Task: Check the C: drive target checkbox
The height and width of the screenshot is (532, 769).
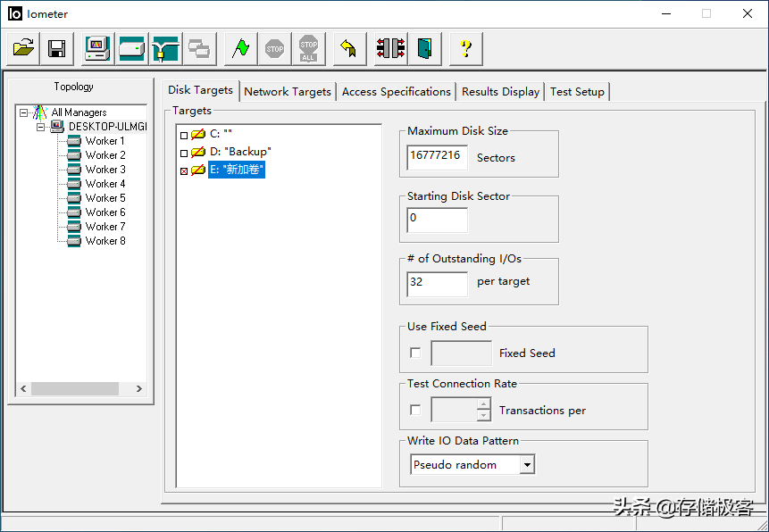Action: 184,135
